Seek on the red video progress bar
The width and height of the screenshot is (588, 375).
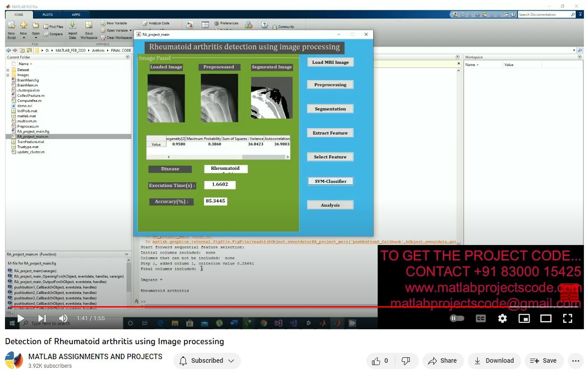[x=226, y=307]
